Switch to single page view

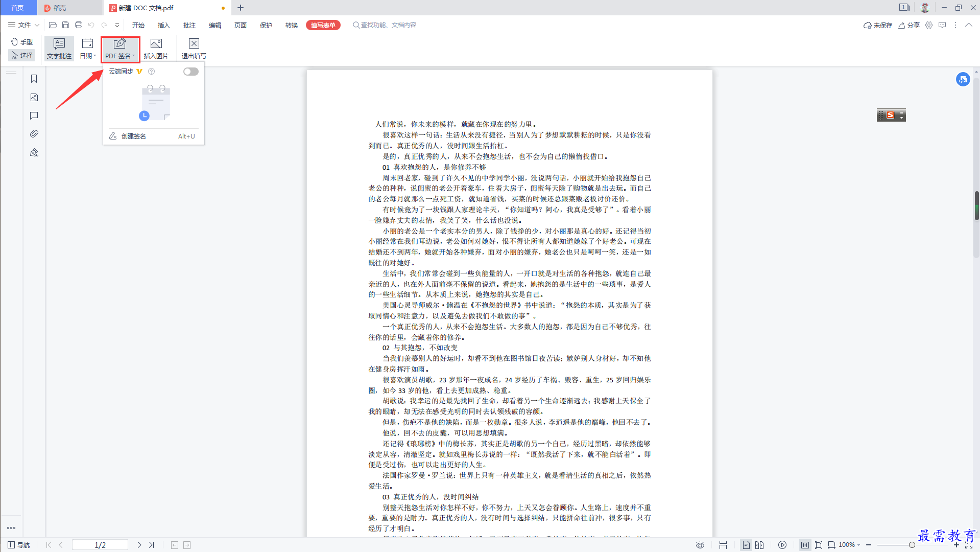click(746, 545)
